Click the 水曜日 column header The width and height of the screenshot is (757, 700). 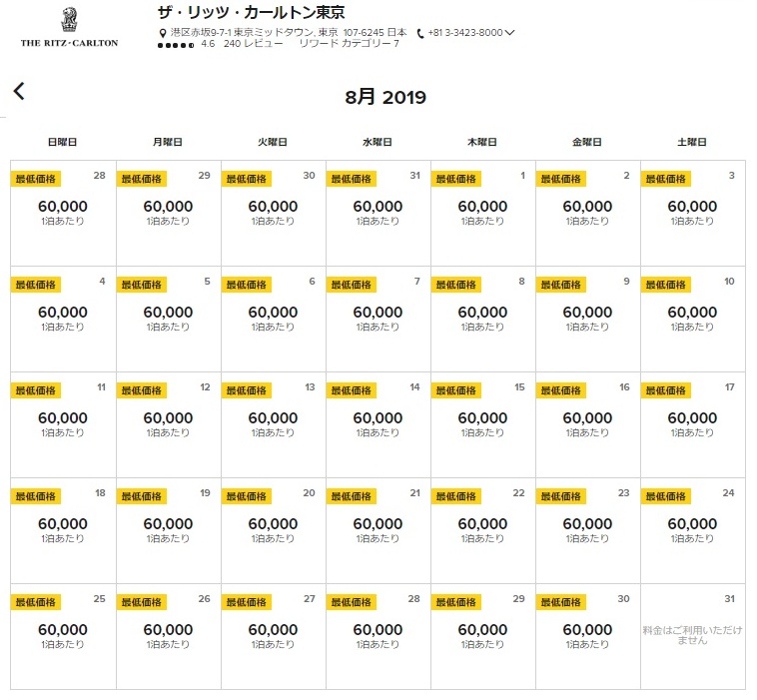(x=378, y=142)
